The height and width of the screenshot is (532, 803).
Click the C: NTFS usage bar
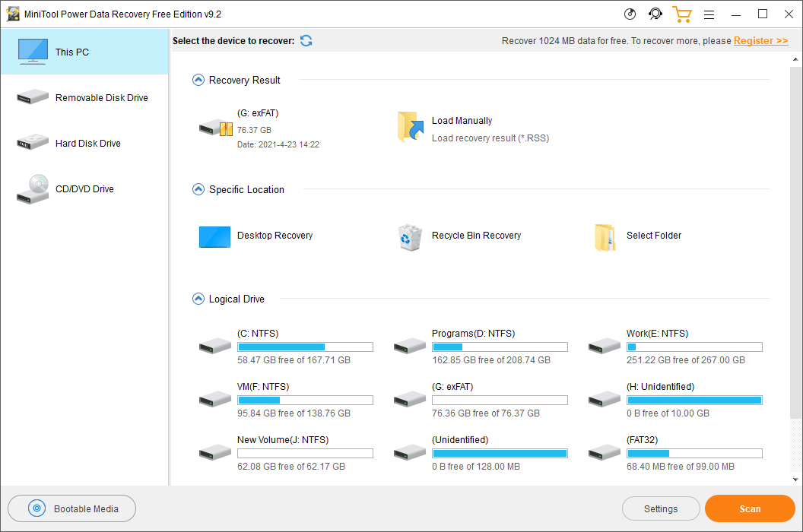coord(305,347)
